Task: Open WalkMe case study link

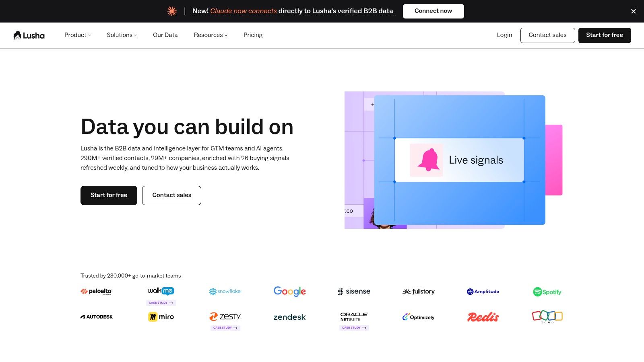Action: [x=161, y=303]
